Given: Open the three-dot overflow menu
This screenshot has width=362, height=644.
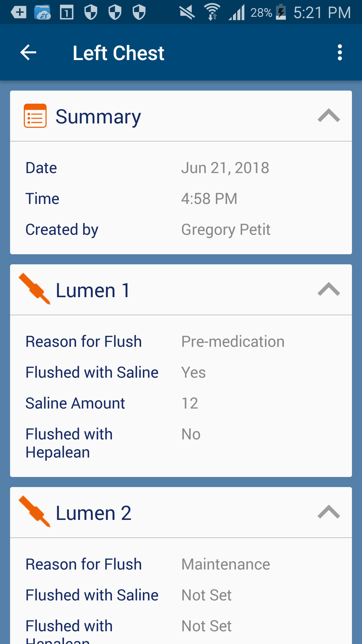Looking at the screenshot, I should [x=340, y=53].
